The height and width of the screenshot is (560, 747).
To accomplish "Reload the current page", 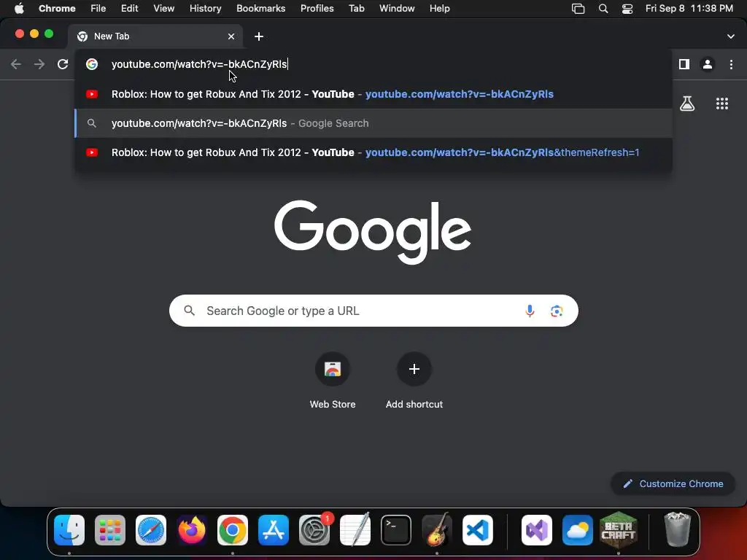I will point(63,64).
